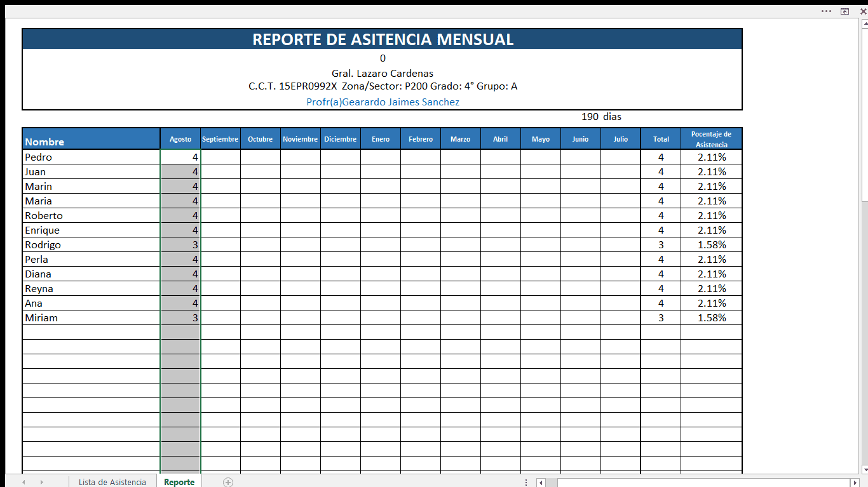Click the ellipsis options icon in the title bar
This screenshot has height=487, width=868.
[826, 11]
